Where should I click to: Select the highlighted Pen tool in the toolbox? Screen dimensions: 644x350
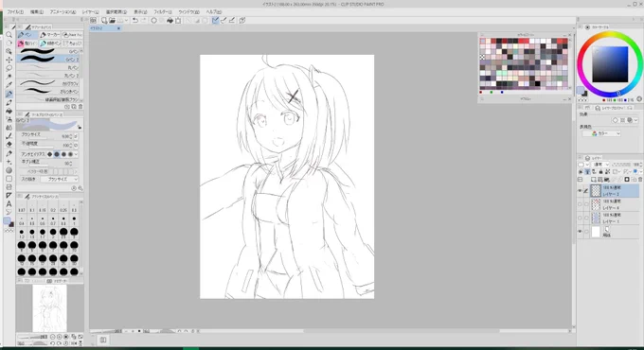click(x=9, y=94)
